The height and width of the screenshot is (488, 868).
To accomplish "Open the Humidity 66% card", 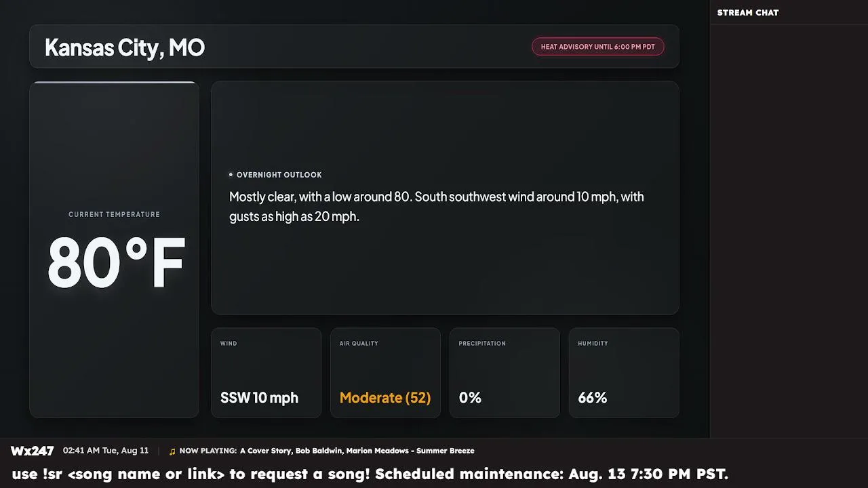I will [x=624, y=373].
